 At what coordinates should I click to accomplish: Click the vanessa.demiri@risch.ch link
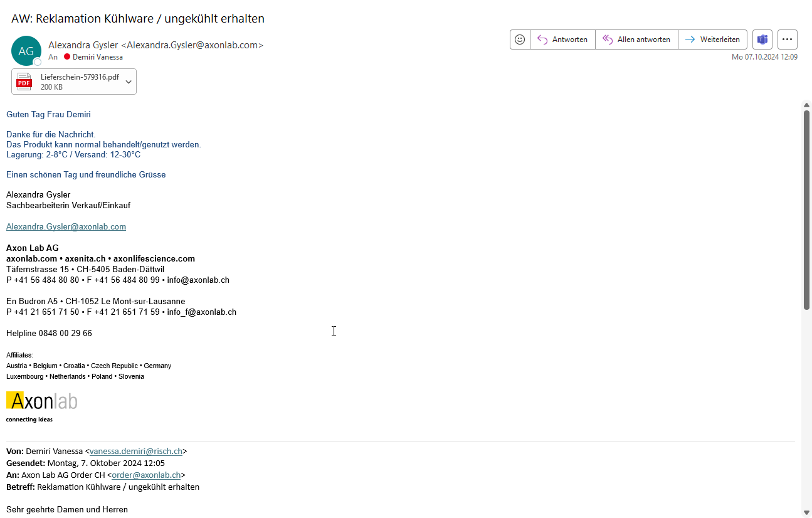pos(136,451)
